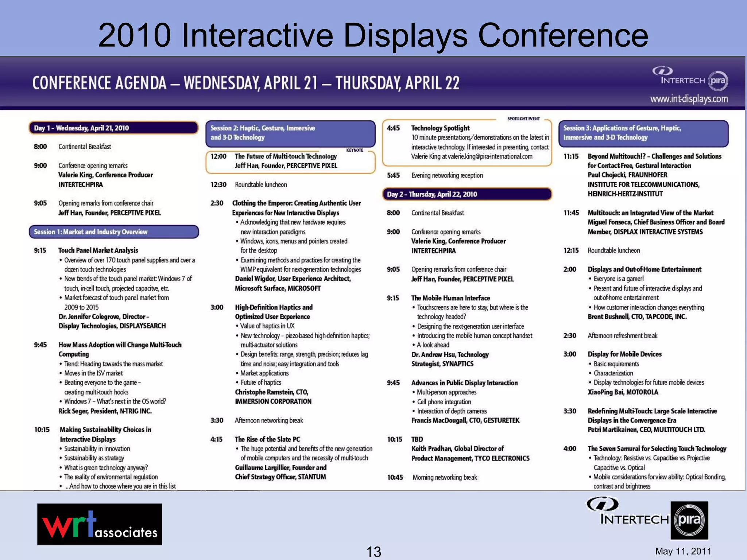Click 'Jeff Han, Founder, PERCEPTIVE PIXEL' under Day 1 9:05
Viewport: 747px width, 560px height.
(x=109, y=213)
